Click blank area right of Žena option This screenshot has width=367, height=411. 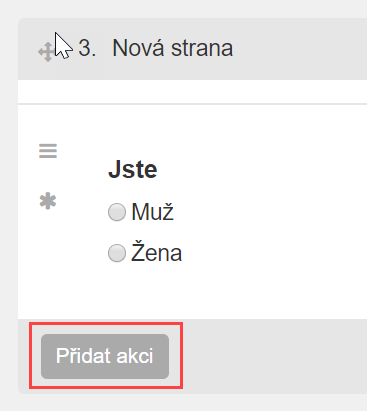[274, 253]
